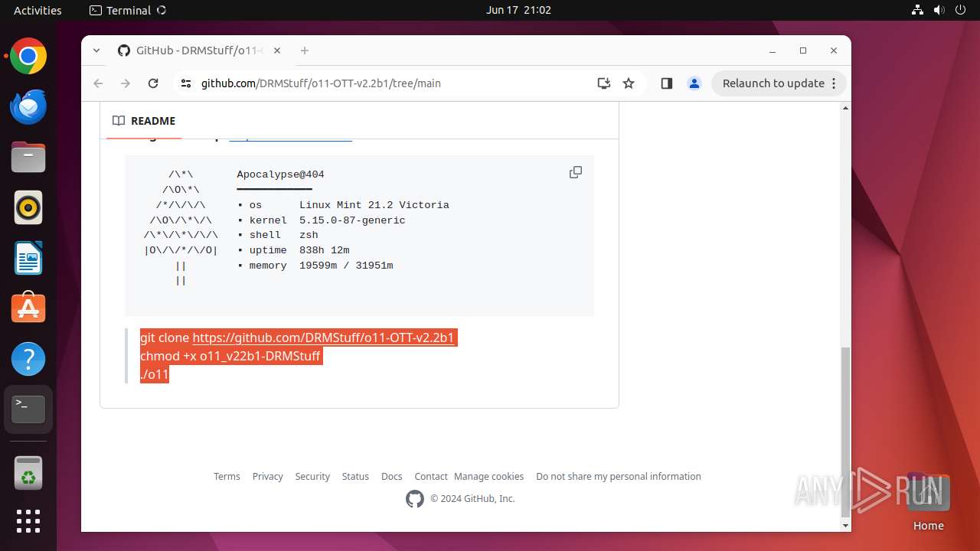Open the volume tray icon
Viewport: 980px width, 551px height.
939,10
